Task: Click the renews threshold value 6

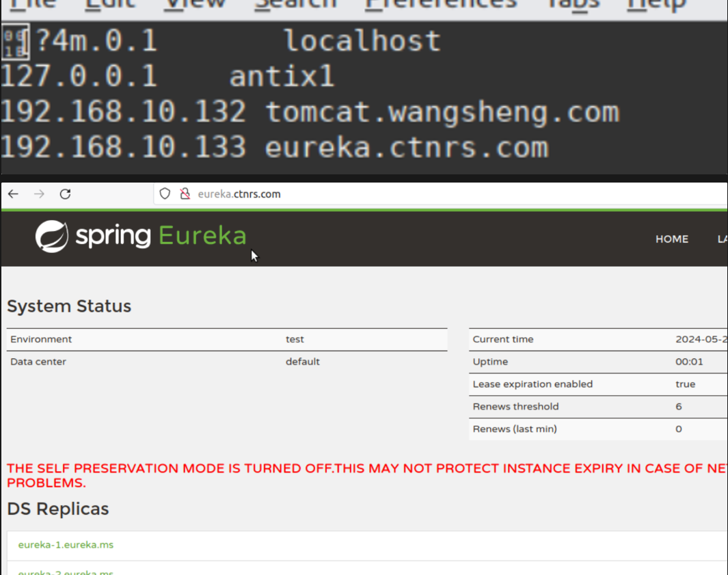Action: 678,406
